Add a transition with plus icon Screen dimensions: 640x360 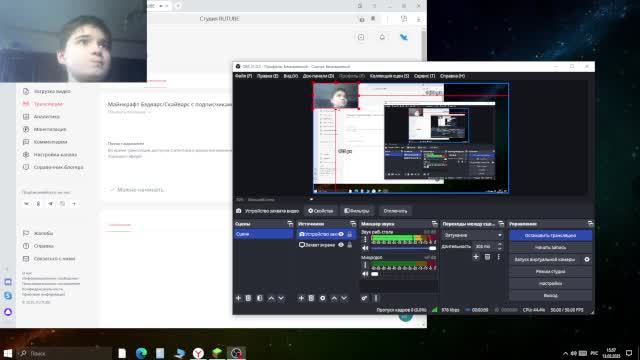point(476,257)
